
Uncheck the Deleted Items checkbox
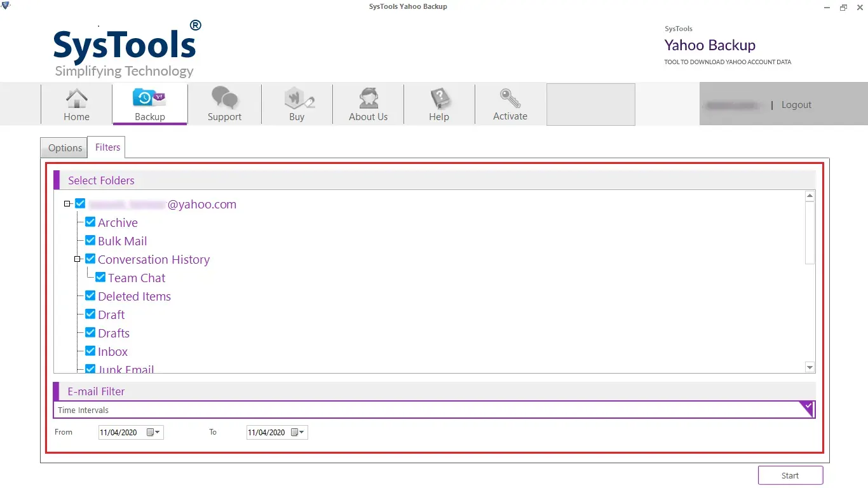90,296
